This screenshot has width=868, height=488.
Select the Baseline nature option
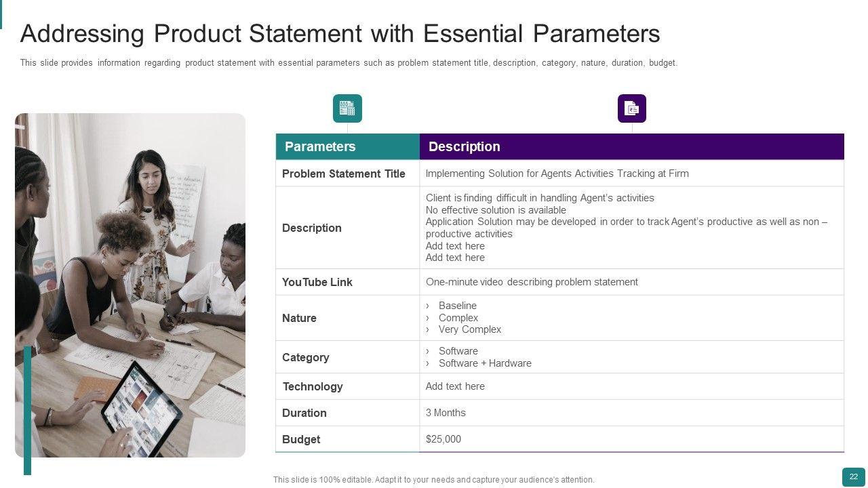click(457, 306)
